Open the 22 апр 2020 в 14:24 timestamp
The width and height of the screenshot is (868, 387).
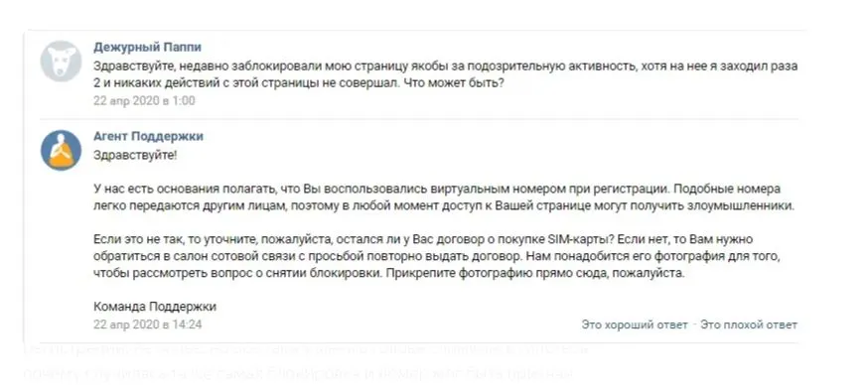(x=148, y=324)
